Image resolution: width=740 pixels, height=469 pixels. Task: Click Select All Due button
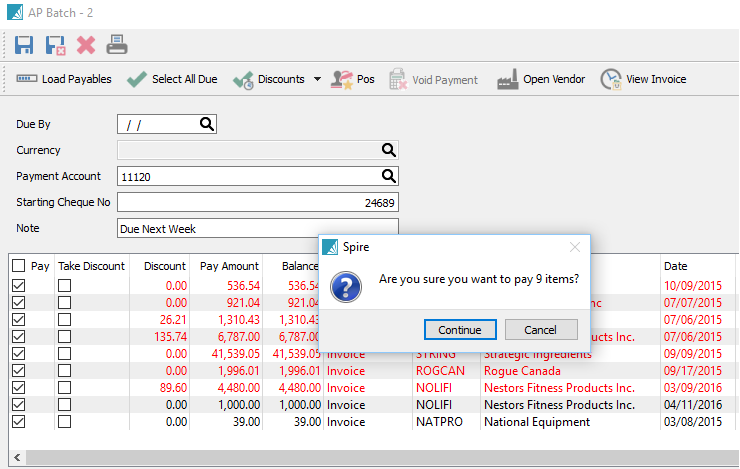click(x=171, y=79)
